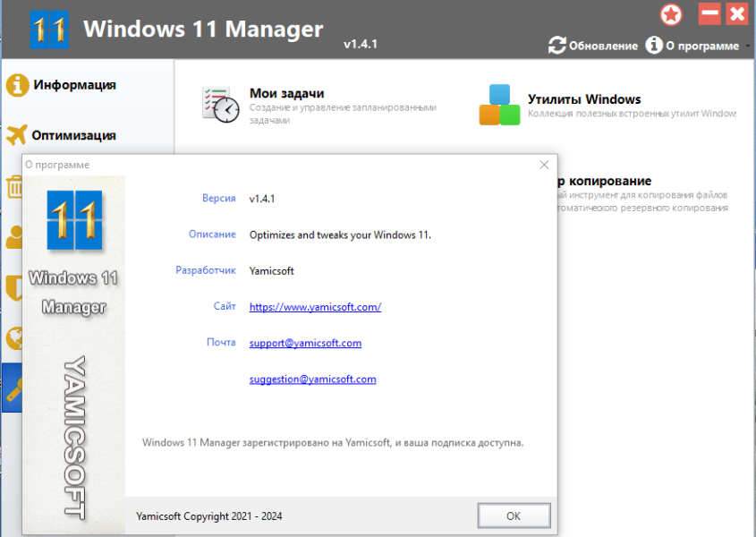
Task: Open the Обновление update option
Action: tap(592, 46)
